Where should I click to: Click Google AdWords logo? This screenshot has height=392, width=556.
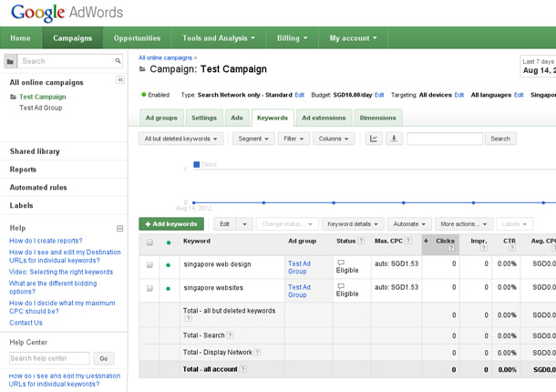click(67, 13)
